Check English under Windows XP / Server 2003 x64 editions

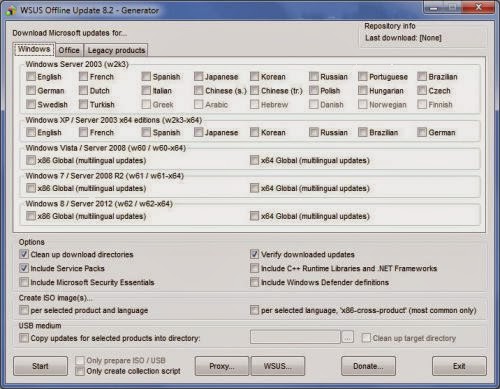pyautogui.click(x=31, y=133)
